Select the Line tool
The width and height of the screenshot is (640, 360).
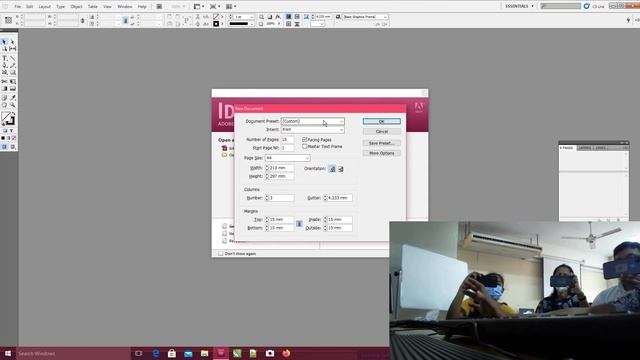[x=12, y=58]
